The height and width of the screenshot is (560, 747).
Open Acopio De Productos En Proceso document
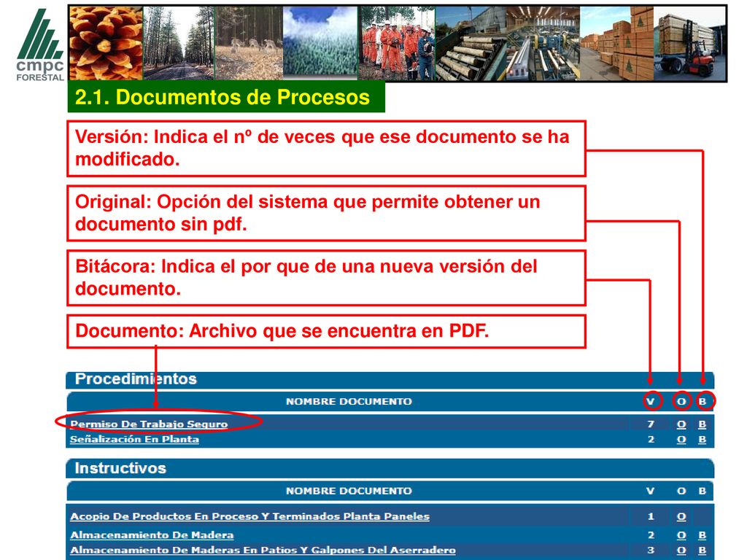(249, 516)
